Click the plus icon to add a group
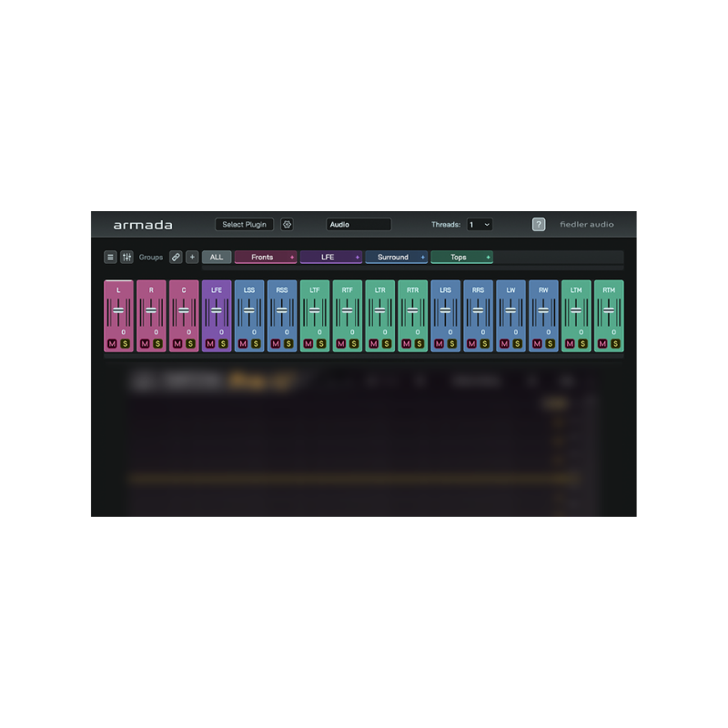Viewport: 728px width, 728px height. coord(192,258)
